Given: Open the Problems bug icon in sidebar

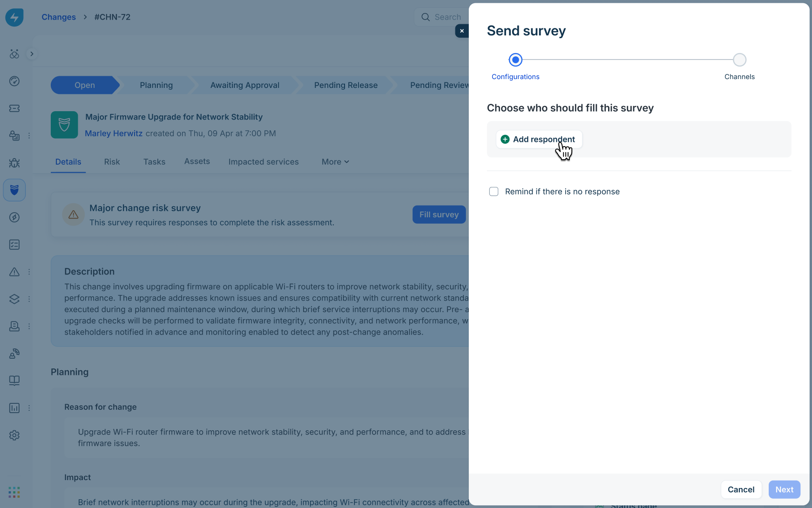Looking at the screenshot, I should click(x=14, y=163).
